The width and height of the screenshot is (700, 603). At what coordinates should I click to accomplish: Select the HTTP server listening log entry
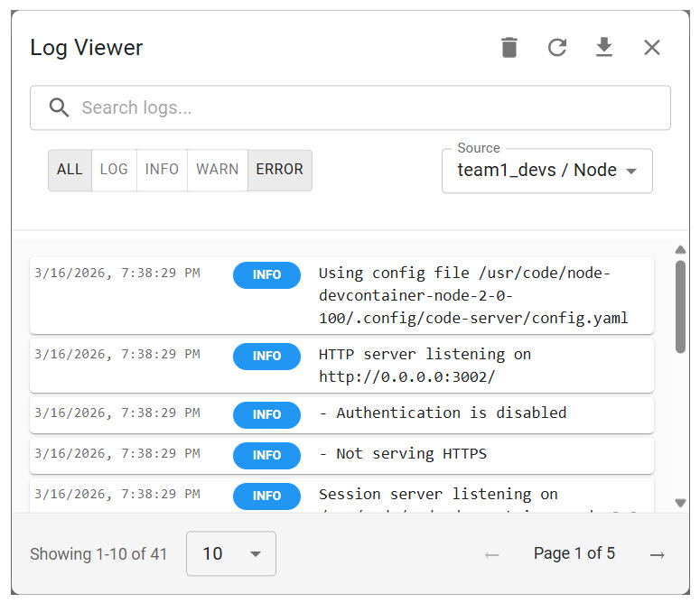(x=425, y=366)
